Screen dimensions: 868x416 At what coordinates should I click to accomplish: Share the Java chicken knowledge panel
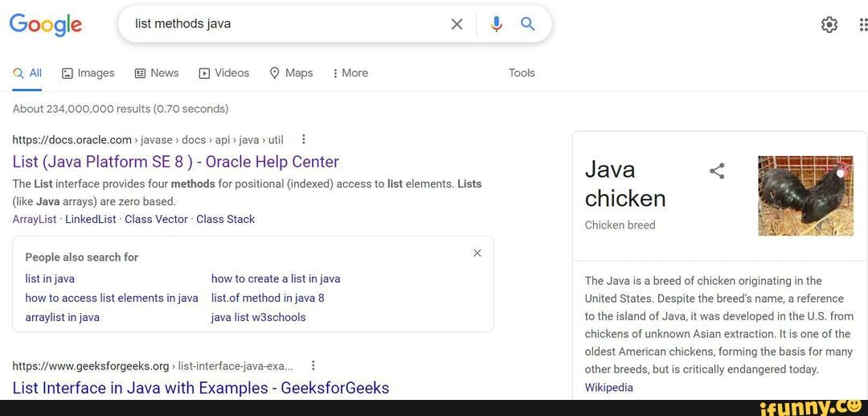717,171
